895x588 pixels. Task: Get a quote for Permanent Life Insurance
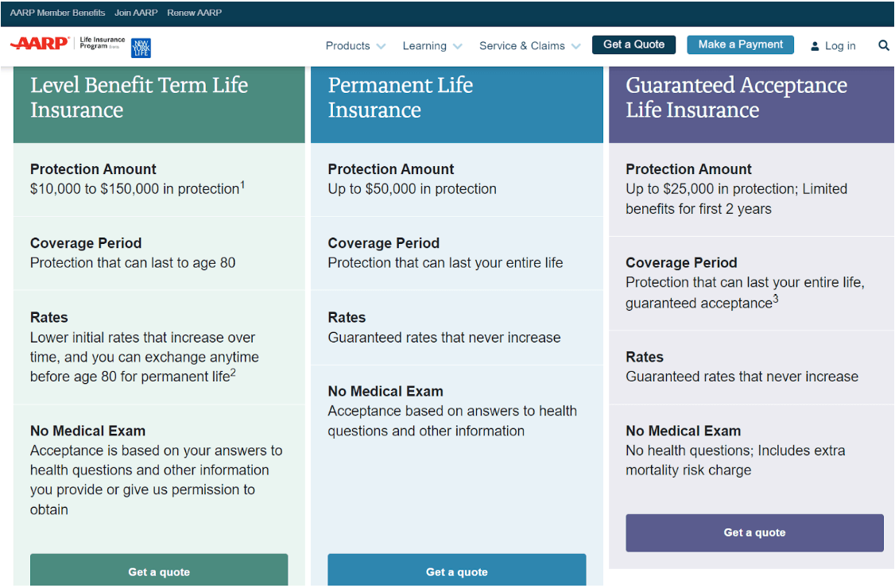click(456, 571)
